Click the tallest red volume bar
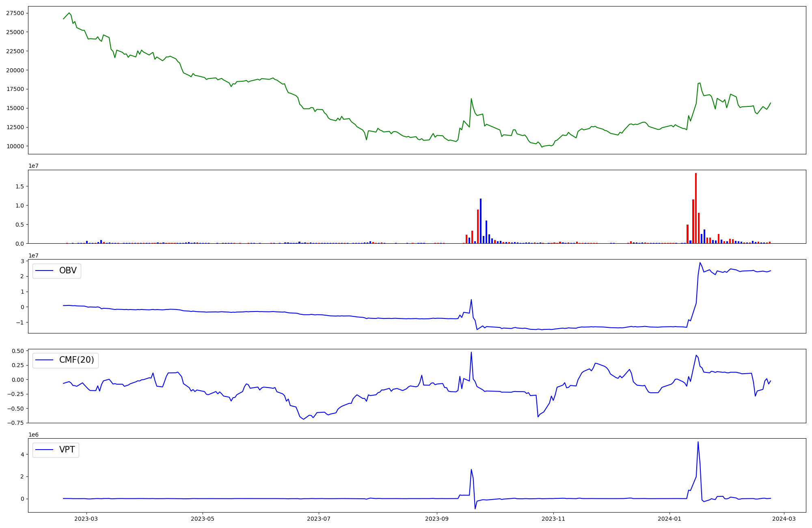Screen dimensions: 812x528 point(695,208)
